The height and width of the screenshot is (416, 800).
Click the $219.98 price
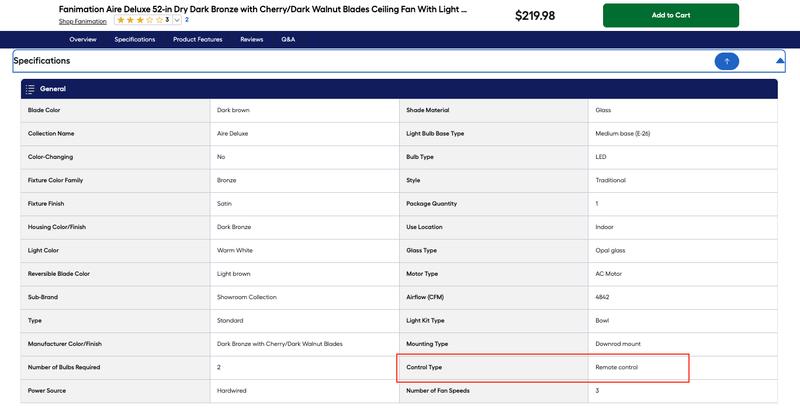coord(535,16)
